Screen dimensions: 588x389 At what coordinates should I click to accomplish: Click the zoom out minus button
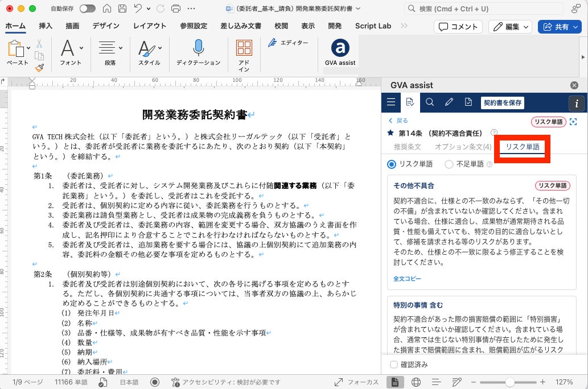[474, 382]
